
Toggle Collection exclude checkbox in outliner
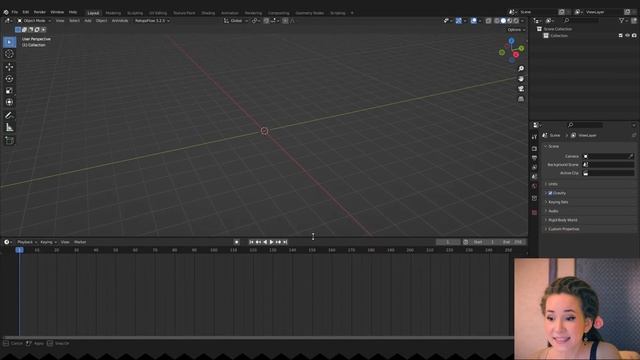[x=620, y=36]
